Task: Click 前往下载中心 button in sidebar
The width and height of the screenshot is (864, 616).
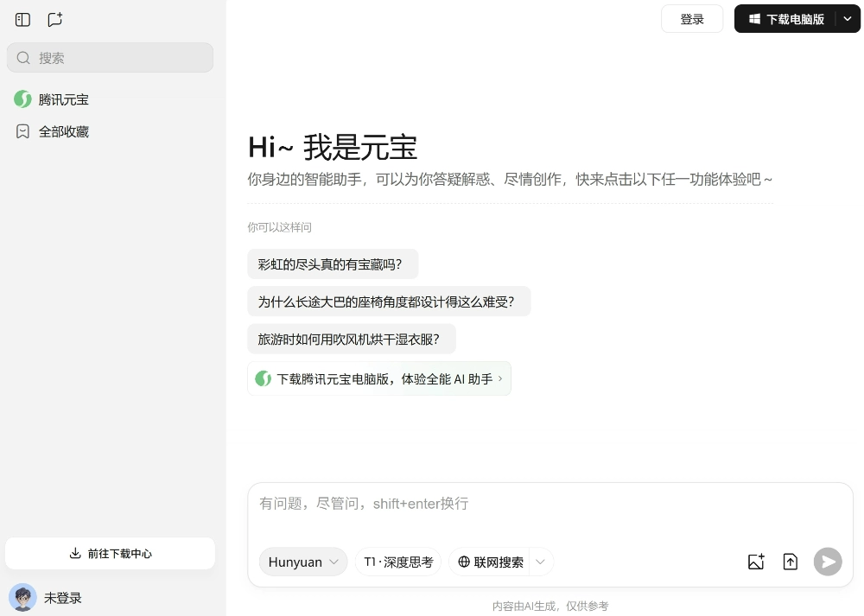Action: (110, 553)
